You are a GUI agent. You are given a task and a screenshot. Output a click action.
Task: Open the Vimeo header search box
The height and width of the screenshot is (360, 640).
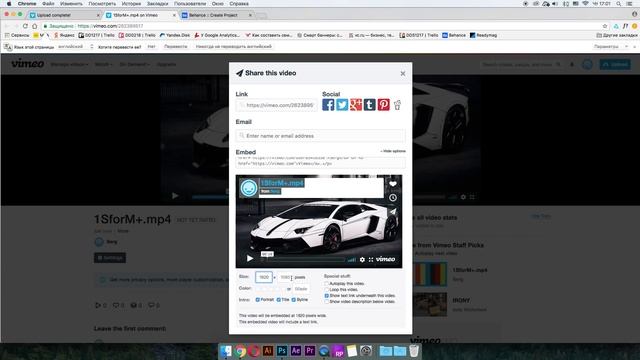click(x=522, y=64)
